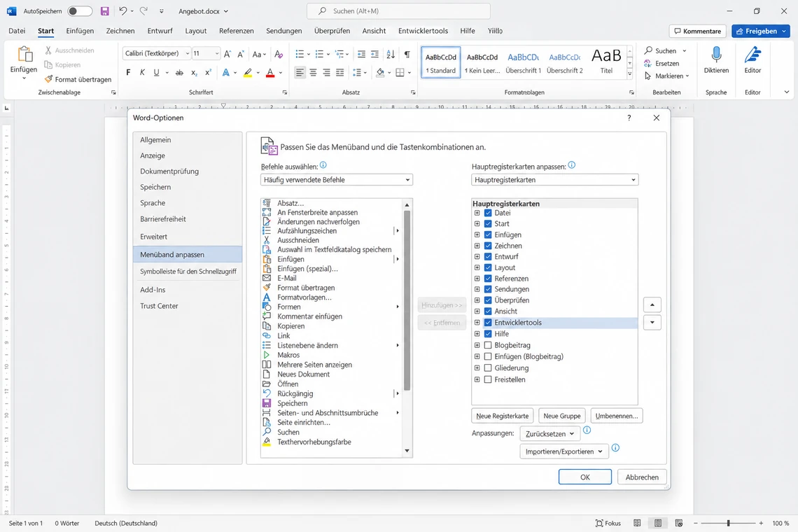
Task: Expand the Datei tree node
Action: tap(477, 213)
